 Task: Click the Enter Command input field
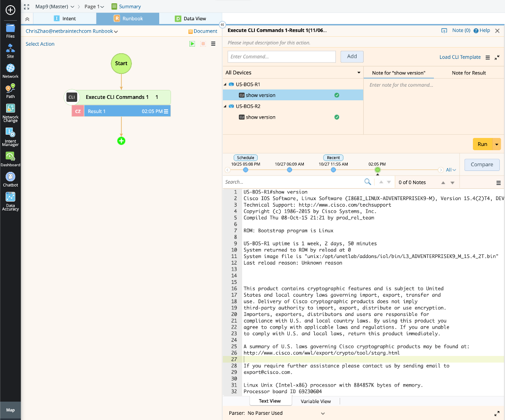(x=282, y=57)
